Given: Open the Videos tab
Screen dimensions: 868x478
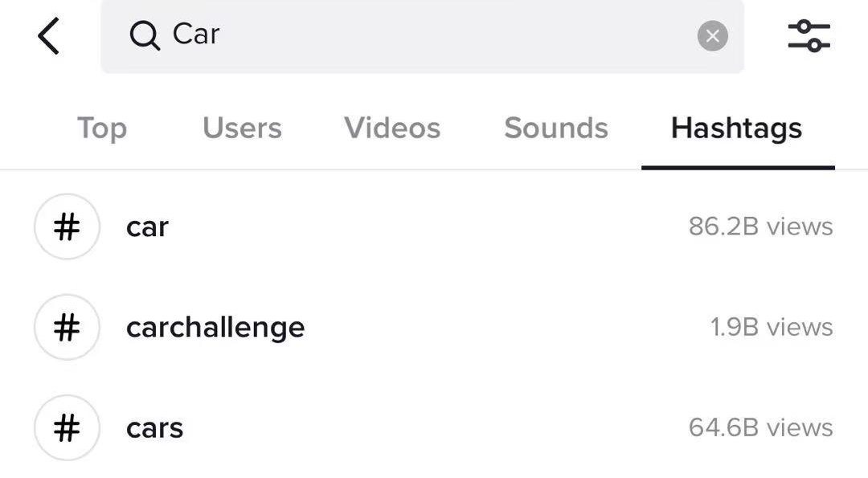Looking at the screenshot, I should click(392, 129).
